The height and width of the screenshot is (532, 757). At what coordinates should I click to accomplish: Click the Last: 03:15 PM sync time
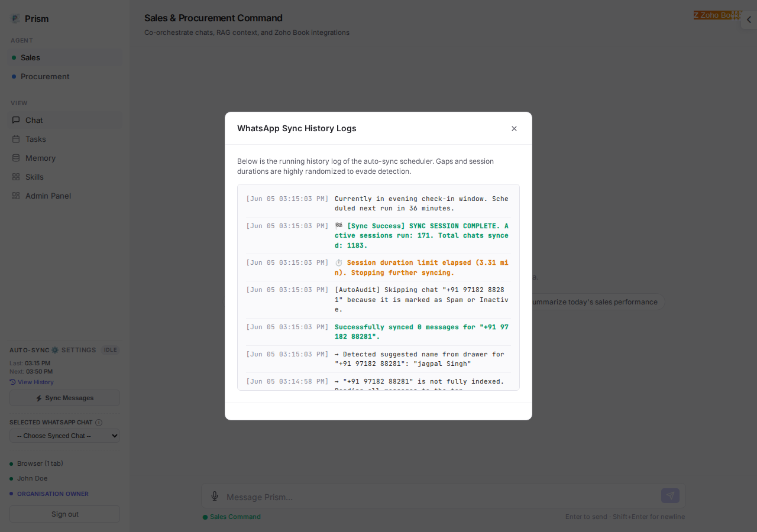[30, 364]
